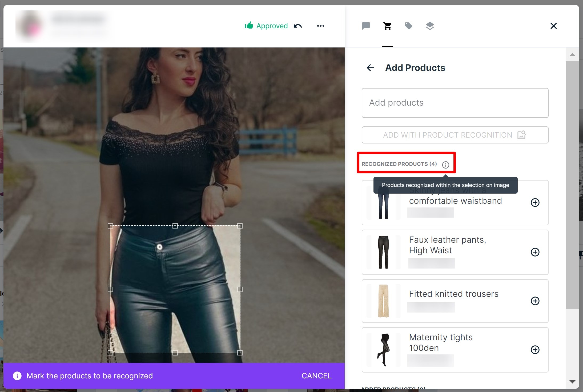The image size is (583, 392).
Task: Open the layers stack tab icon
Action: point(430,26)
